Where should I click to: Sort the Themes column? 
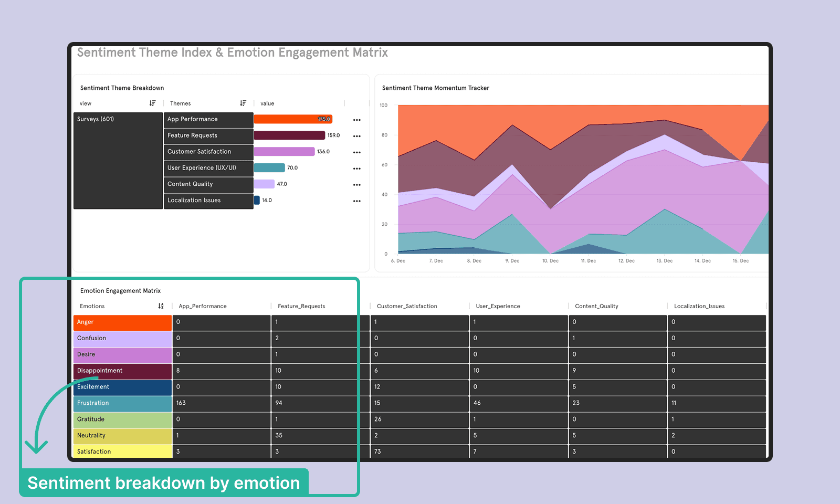pyautogui.click(x=243, y=103)
